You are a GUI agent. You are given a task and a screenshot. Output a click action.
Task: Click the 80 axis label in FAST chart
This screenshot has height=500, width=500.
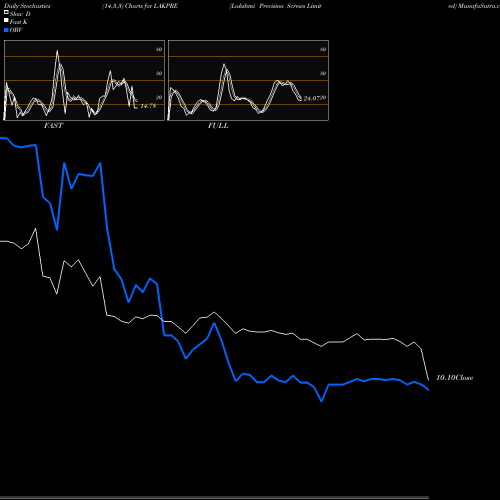point(159,49)
